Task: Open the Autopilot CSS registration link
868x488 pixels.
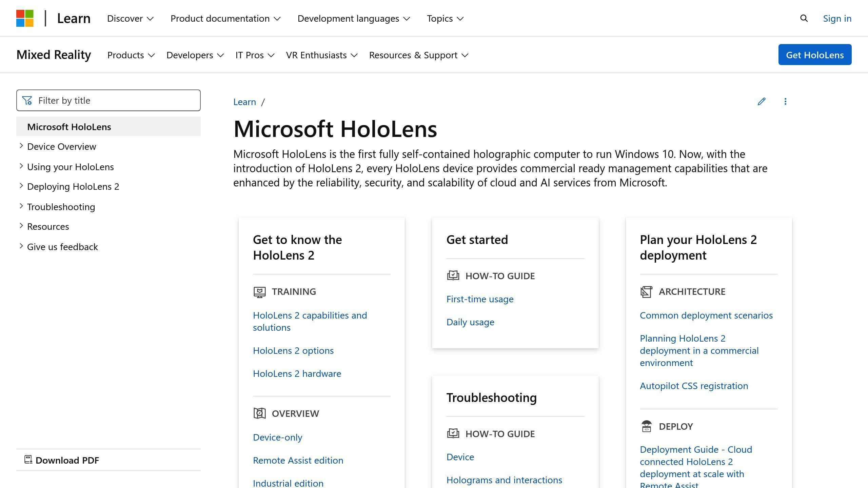Action: pyautogui.click(x=694, y=386)
